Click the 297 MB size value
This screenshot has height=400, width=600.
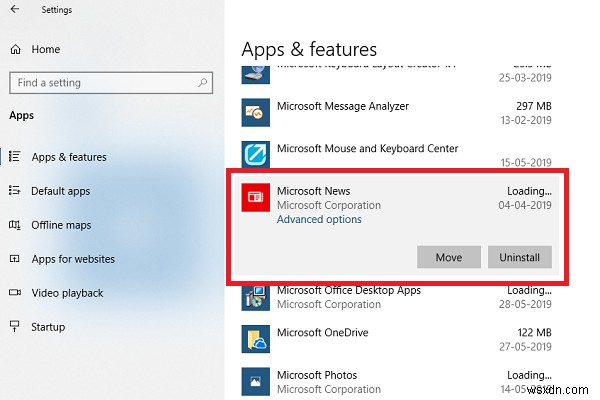tap(534, 106)
